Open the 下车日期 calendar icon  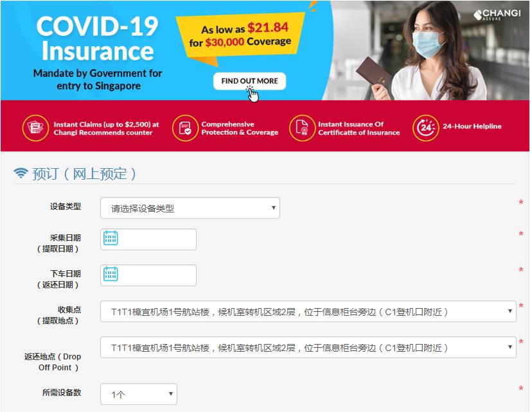[x=111, y=274]
